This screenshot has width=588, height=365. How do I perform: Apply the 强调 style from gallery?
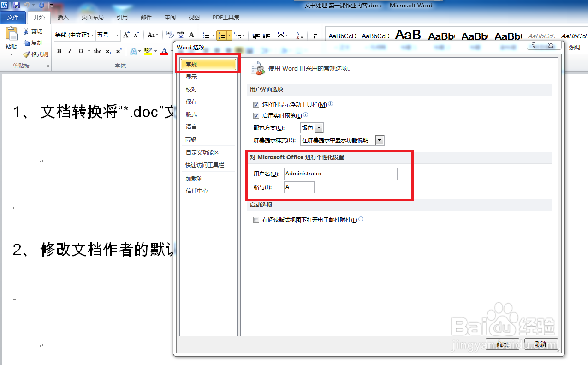pos(574,47)
